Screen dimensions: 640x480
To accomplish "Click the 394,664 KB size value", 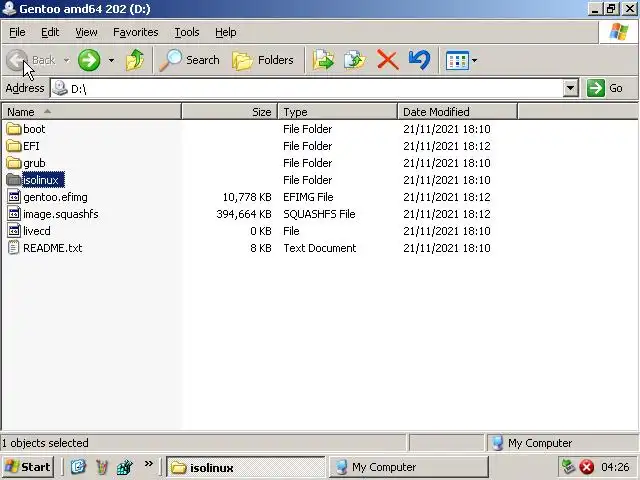I will 244,214.
